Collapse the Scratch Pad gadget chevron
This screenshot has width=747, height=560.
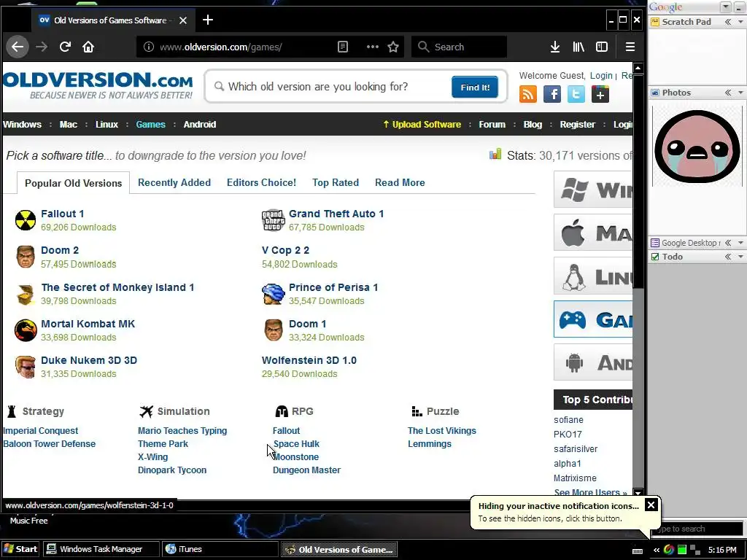[728, 22]
